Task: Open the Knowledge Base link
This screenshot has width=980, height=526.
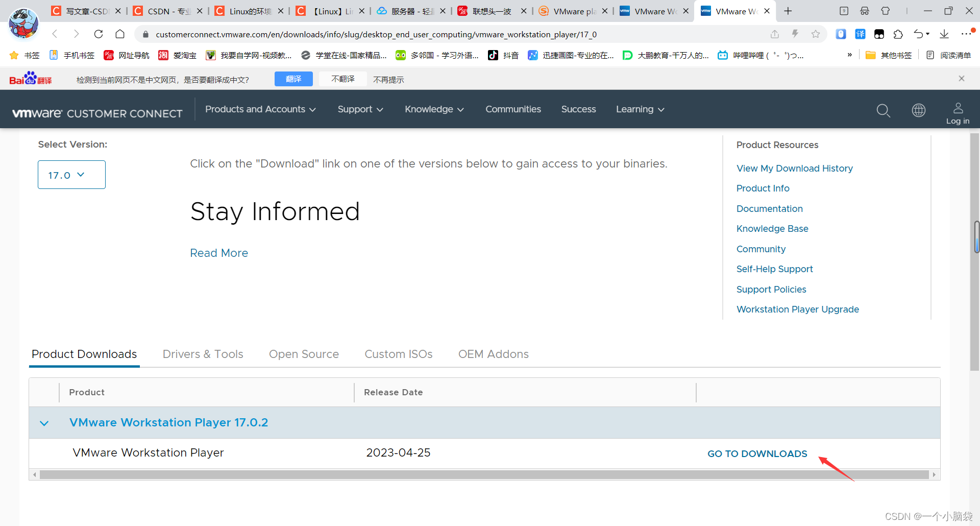Action: tap(772, 229)
